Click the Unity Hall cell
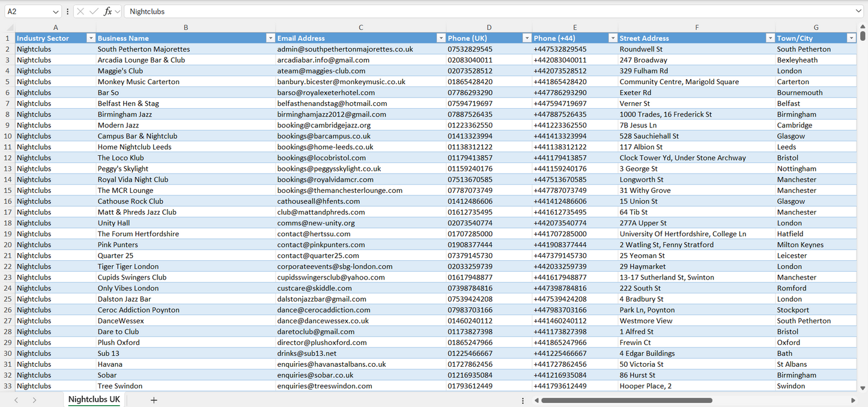 click(x=186, y=223)
